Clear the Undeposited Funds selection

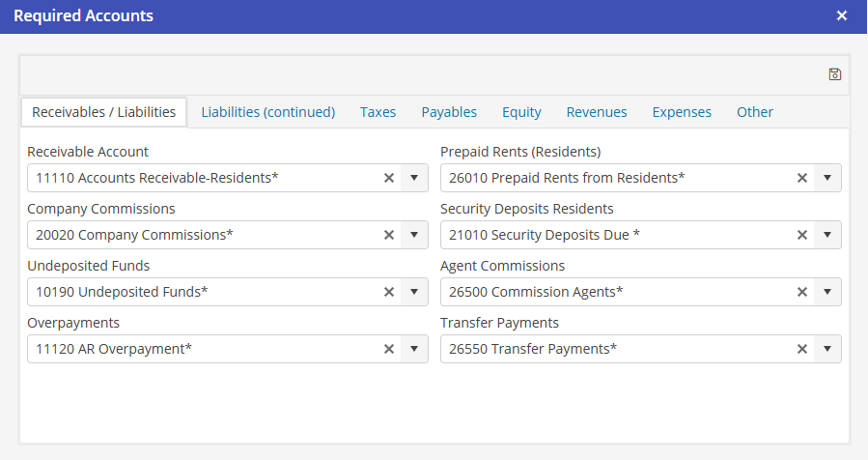pos(389,292)
